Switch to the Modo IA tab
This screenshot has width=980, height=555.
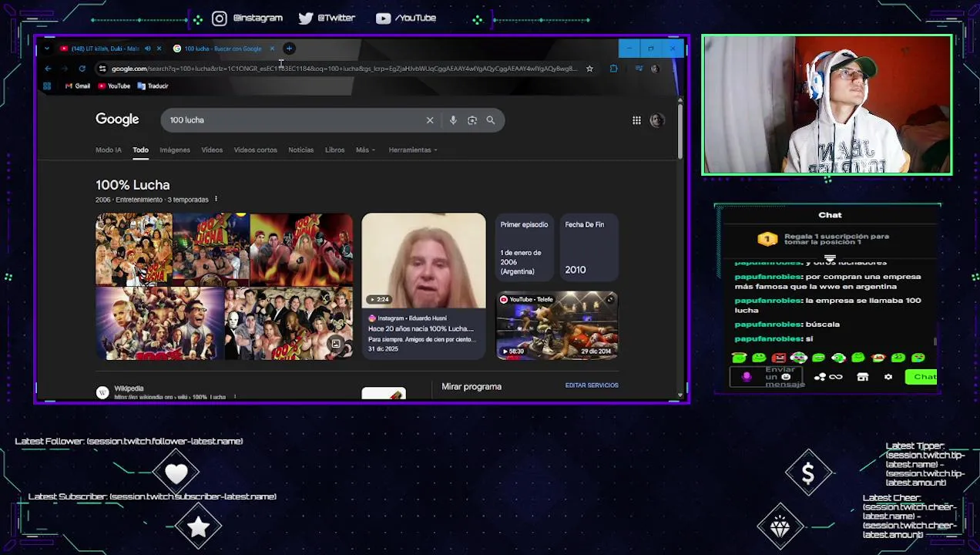[x=109, y=150]
